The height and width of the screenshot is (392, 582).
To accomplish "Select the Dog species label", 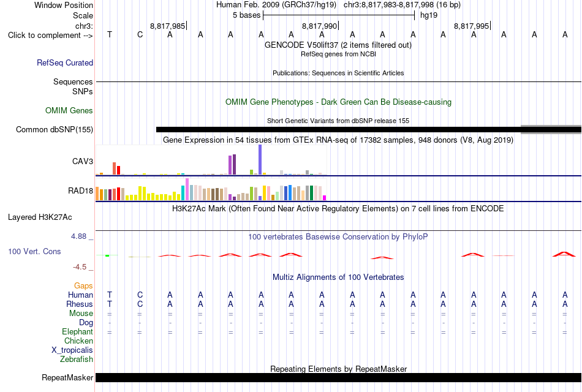I will click(86, 323).
